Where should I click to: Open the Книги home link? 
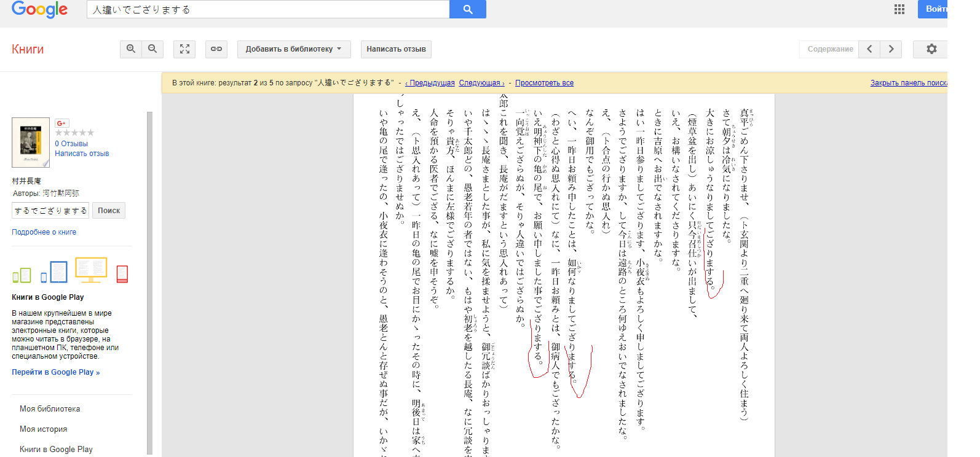[28, 49]
